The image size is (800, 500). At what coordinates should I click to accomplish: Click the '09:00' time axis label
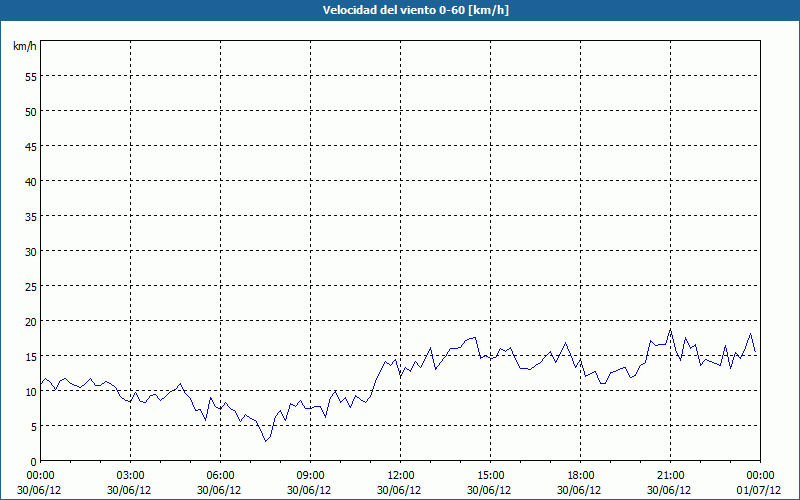coord(311,476)
